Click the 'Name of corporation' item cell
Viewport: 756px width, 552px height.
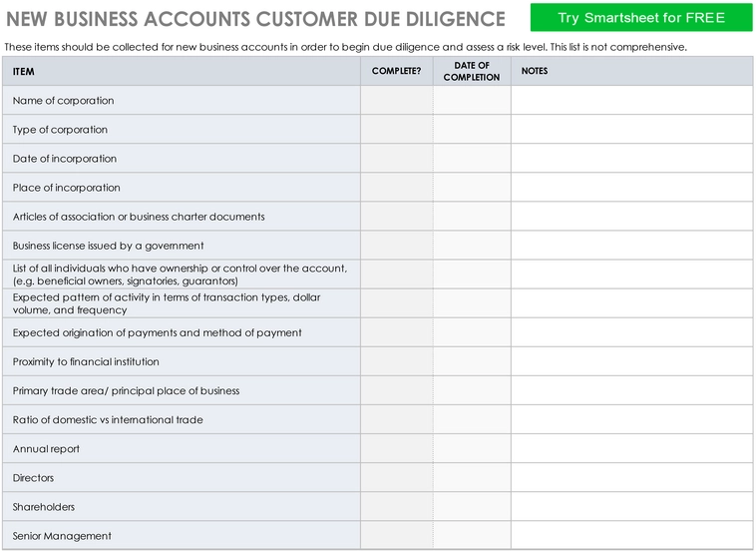[x=182, y=101]
